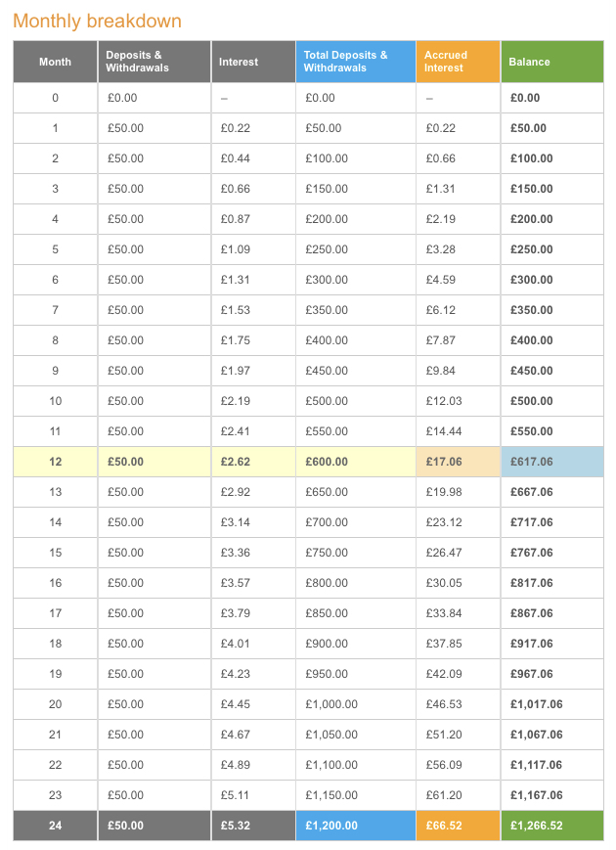Click the Monthly breakdown heading
Screen dimensions: 616x850
98,22
